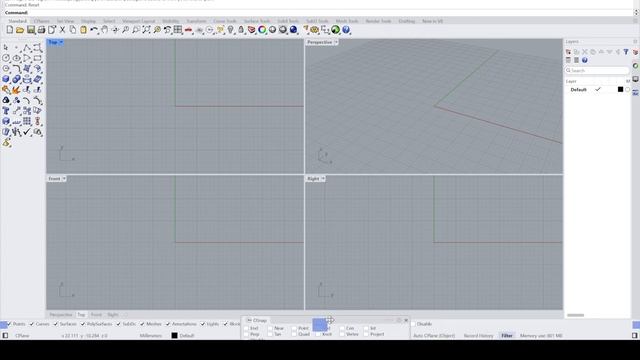
Task: Open the four-viewport layout icon
Action: pyautogui.click(x=178, y=30)
